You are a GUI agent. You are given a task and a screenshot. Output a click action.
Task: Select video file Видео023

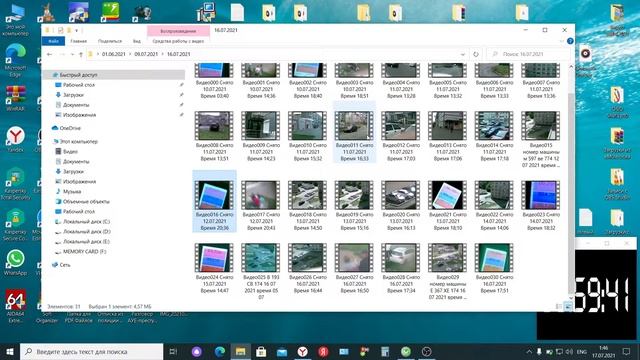[541, 205]
